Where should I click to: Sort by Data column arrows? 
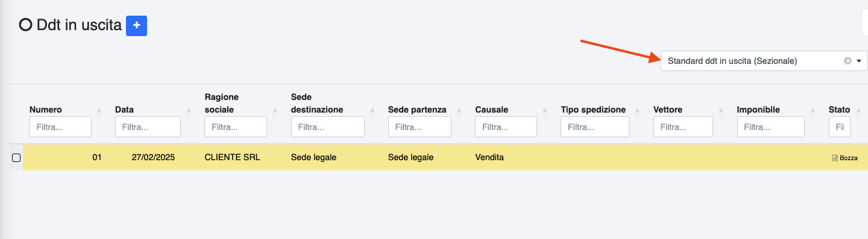click(188, 110)
